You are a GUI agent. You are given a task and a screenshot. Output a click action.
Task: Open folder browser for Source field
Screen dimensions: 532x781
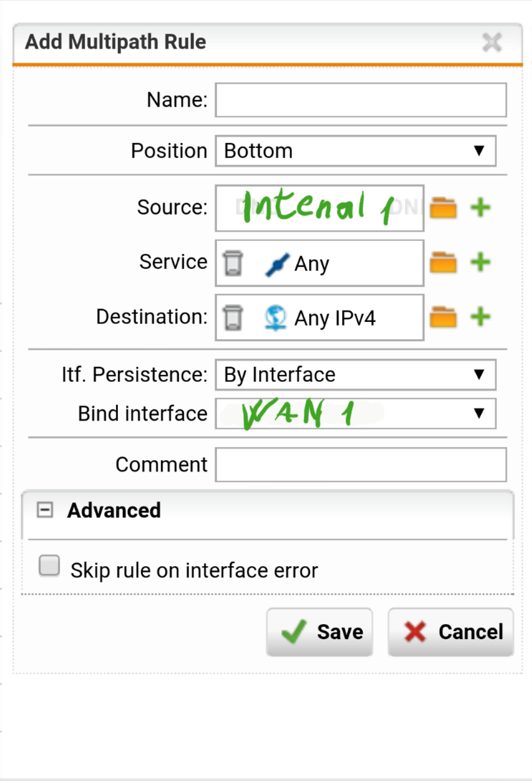click(x=443, y=208)
